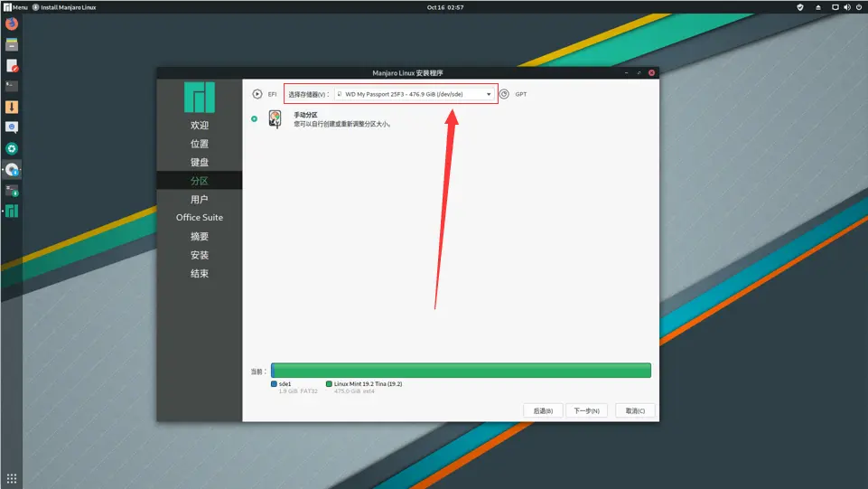Click the manual partitioning hard disk icon
The width and height of the screenshot is (868, 489).
coord(275,119)
